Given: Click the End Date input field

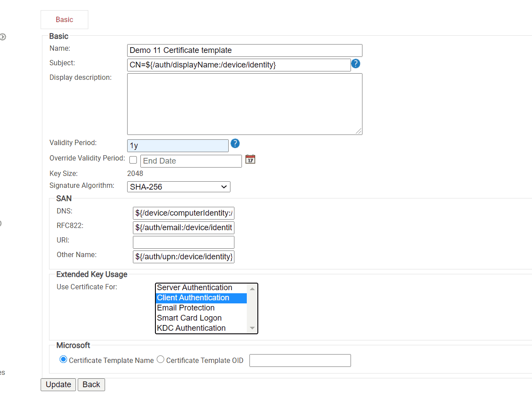Looking at the screenshot, I should 191,161.
